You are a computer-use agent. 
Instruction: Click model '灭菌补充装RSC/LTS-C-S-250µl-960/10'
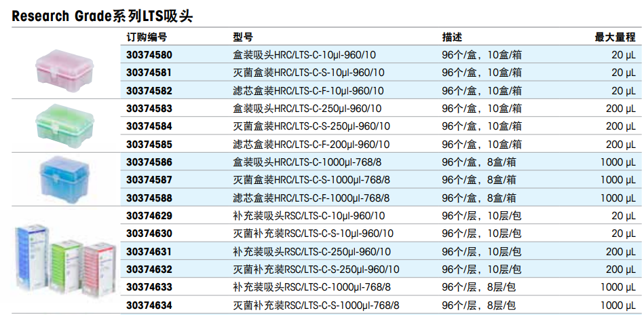316,270
